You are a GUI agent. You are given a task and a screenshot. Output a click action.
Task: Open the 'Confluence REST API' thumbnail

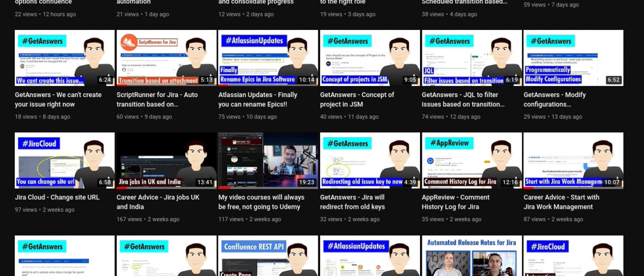pos(268,256)
